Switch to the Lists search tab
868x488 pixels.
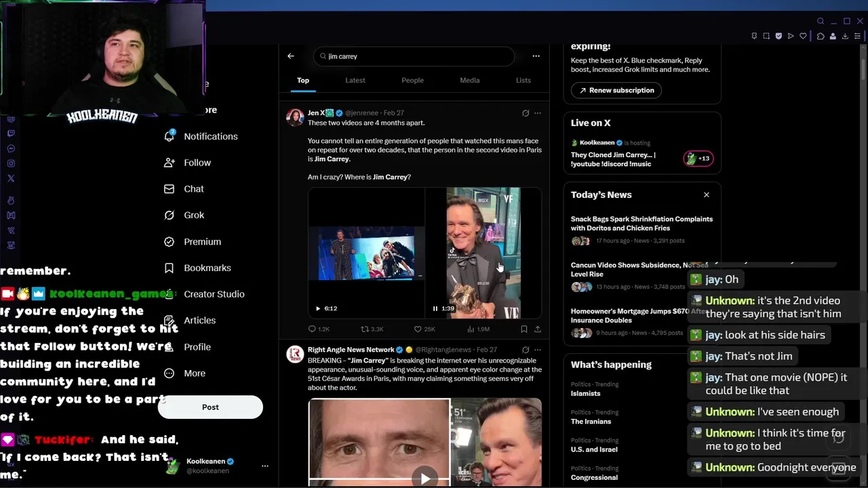pyautogui.click(x=524, y=80)
